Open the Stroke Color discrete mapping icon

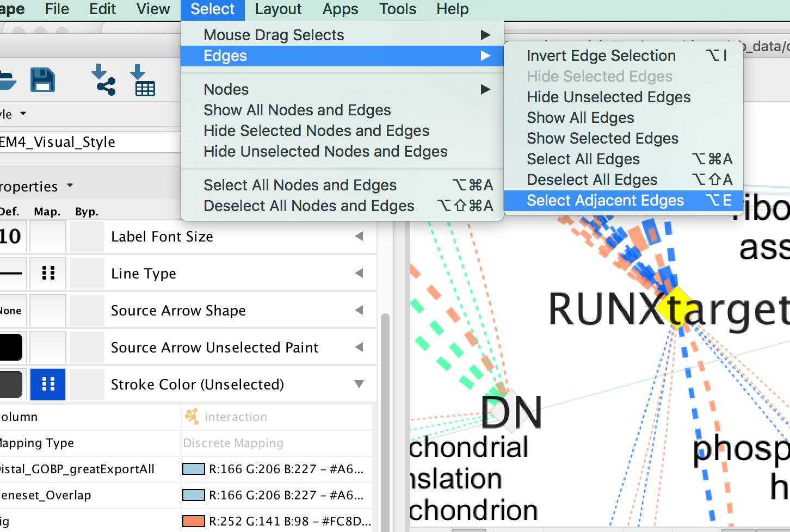coord(48,385)
